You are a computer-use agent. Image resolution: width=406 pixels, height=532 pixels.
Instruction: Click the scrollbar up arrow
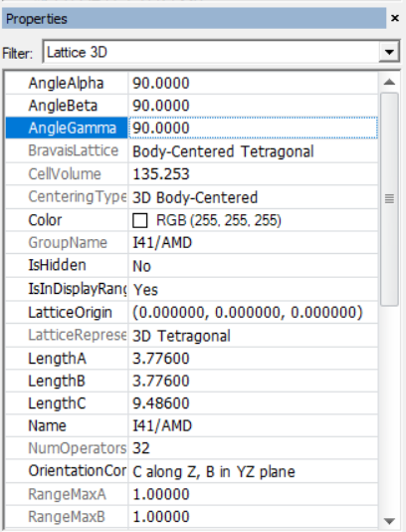click(x=389, y=82)
